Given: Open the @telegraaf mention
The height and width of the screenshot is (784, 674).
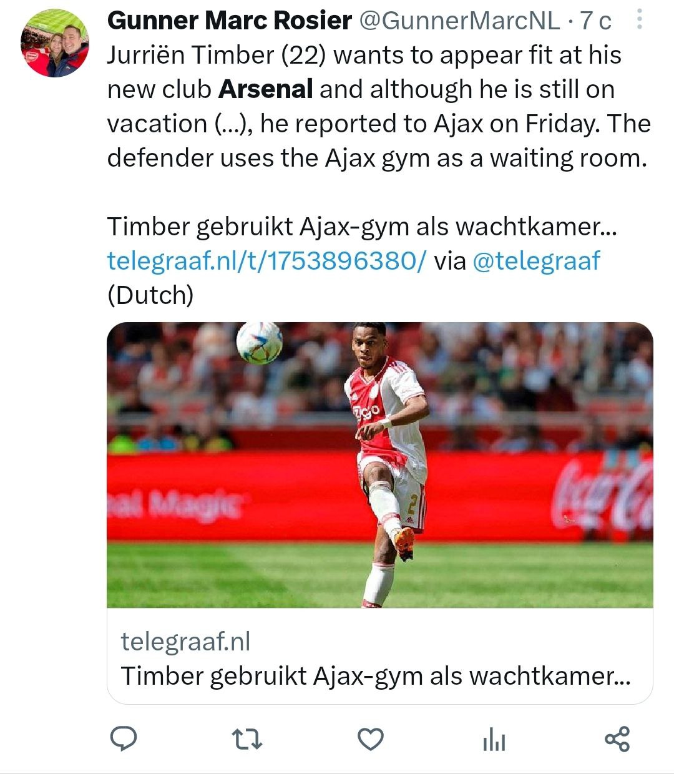Looking at the screenshot, I should tap(536, 260).
